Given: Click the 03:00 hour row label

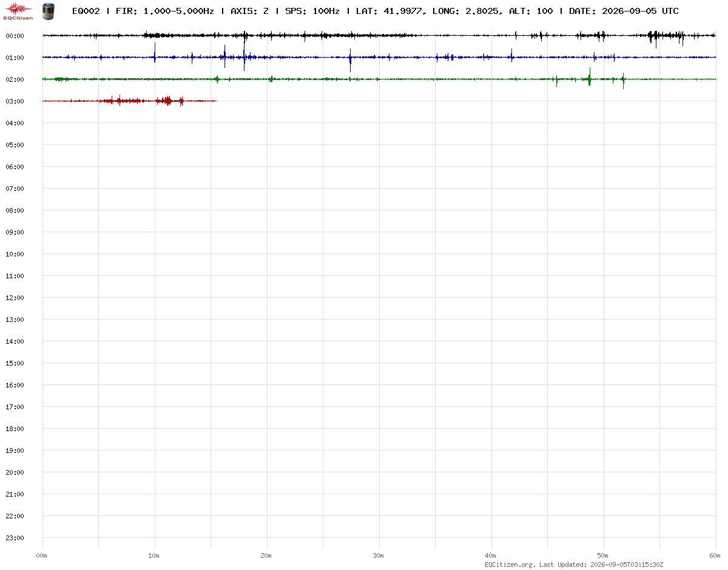Looking at the screenshot, I should click(x=15, y=101).
